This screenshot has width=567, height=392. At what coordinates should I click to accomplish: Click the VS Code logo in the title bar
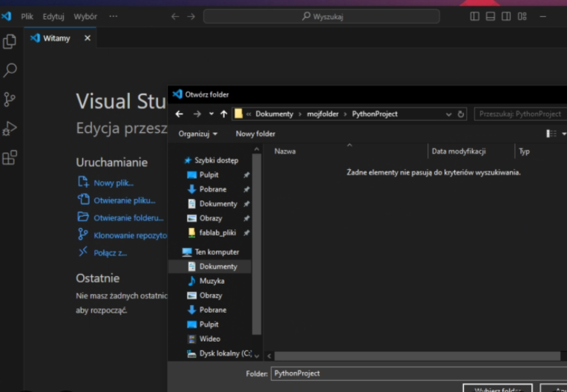tap(6, 16)
